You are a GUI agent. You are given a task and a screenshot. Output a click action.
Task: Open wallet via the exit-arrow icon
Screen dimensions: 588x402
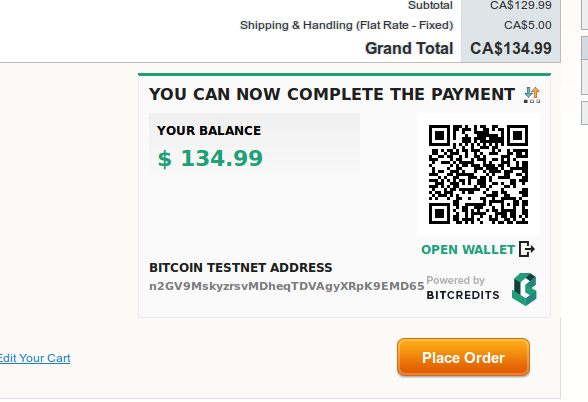click(x=527, y=249)
